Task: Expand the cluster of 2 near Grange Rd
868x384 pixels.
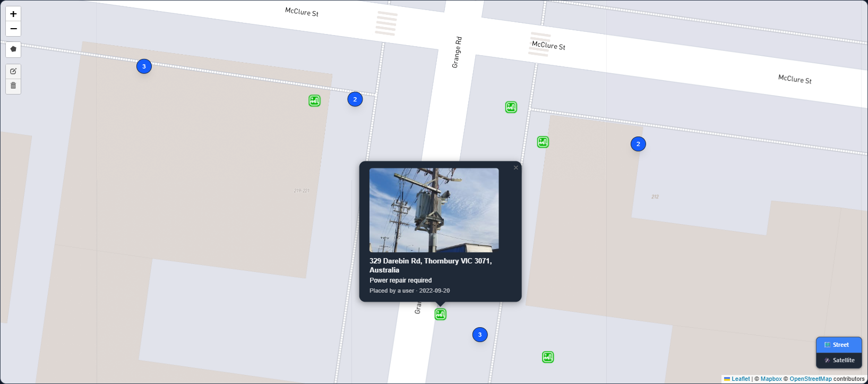Action: (355, 99)
